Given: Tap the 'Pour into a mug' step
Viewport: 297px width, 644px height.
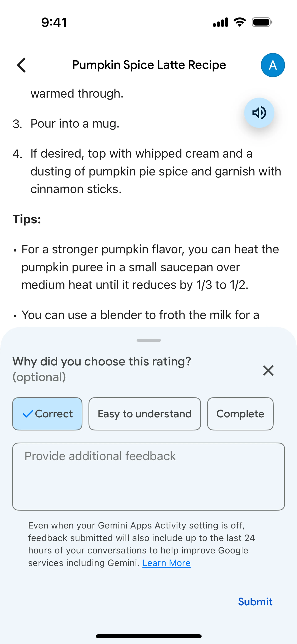Looking at the screenshot, I should click(x=75, y=123).
